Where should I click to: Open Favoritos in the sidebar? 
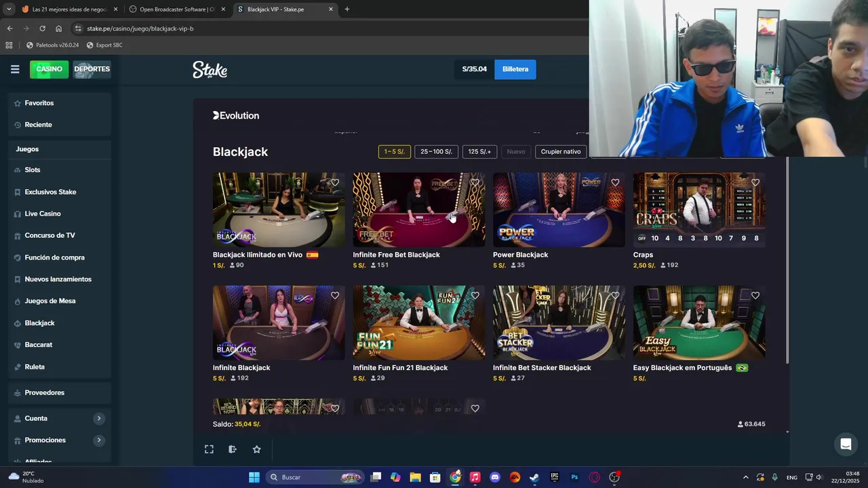tap(60, 103)
